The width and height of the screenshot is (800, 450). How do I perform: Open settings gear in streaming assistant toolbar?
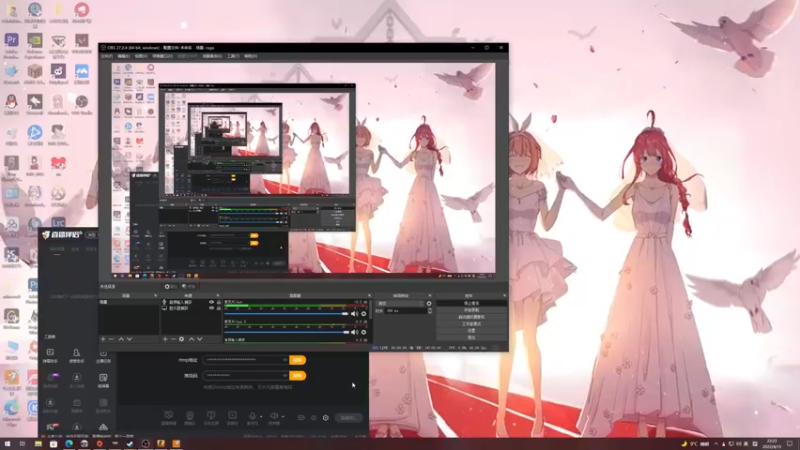pyautogui.click(x=326, y=418)
